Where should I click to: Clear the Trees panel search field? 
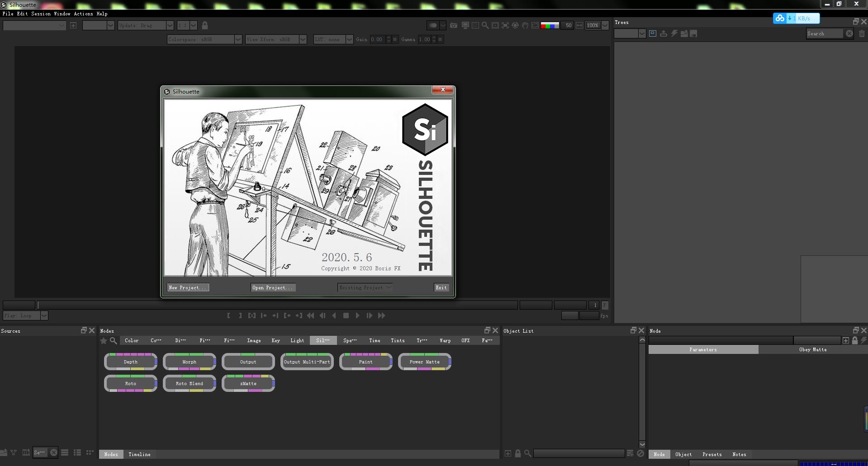(x=849, y=33)
